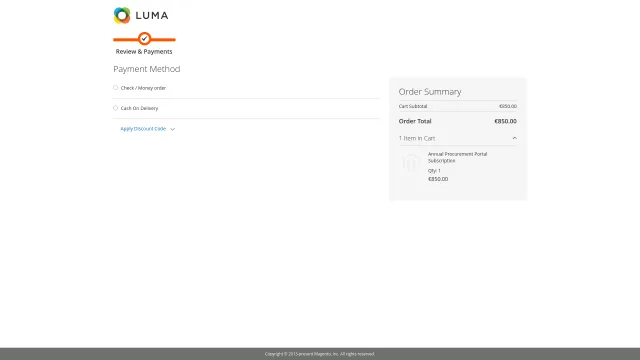Select Cash On Delivery payment
The width and height of the screenshot is (640, 360).
click(116, 108)
